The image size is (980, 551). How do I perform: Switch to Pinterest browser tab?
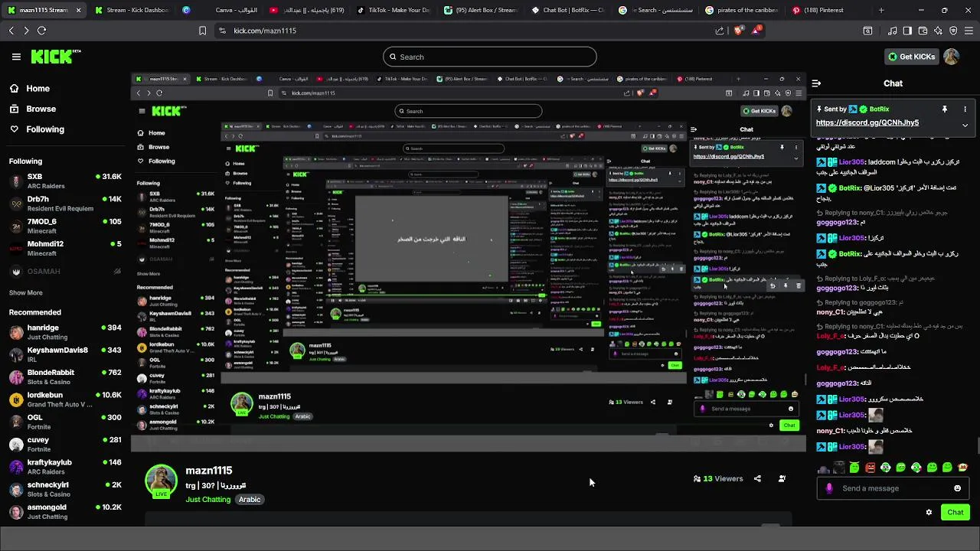(x=825, y=11)
